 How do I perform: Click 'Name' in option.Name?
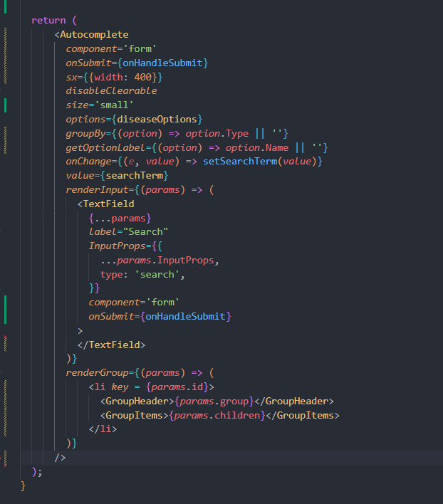point(277,147)
